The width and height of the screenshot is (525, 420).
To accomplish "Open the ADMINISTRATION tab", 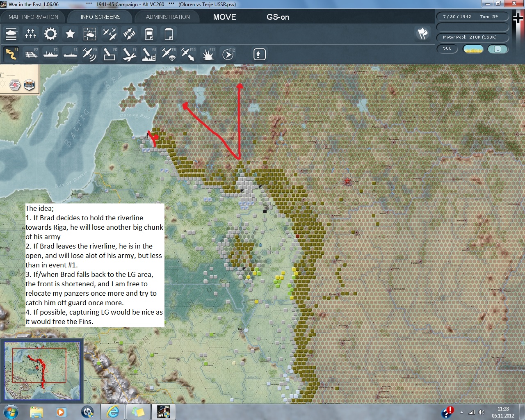I will pyautogui.click(x=168, y=17).
